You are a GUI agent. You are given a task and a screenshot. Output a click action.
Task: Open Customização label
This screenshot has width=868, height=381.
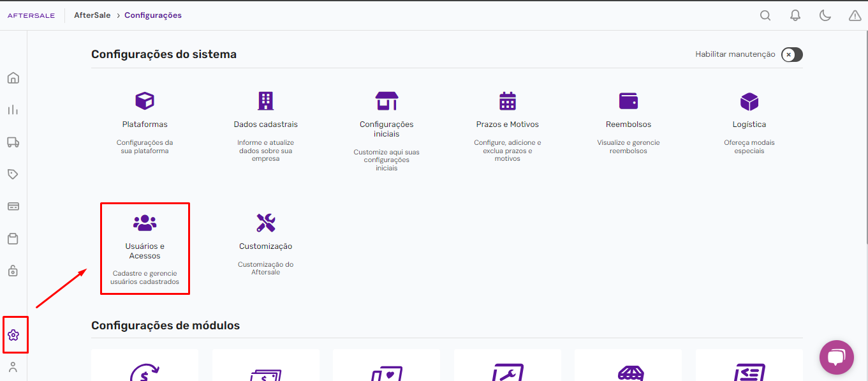(265, 246)
